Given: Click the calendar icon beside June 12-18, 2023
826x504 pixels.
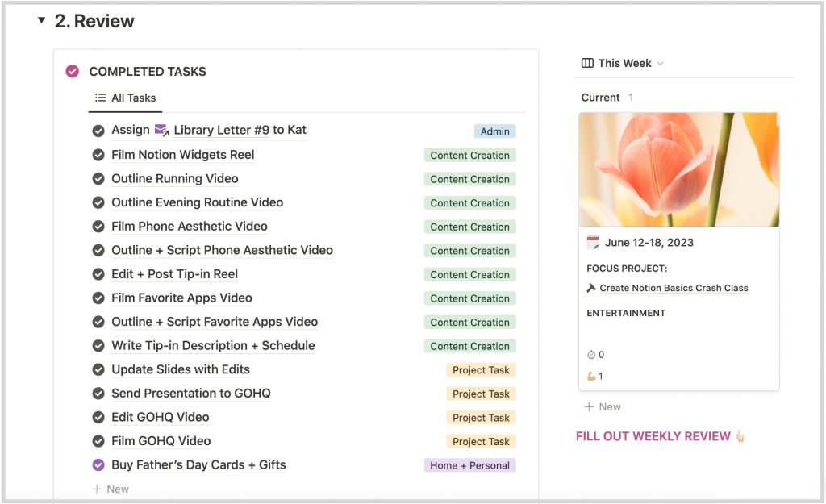Looking at the screenshot, I should 593,242.
